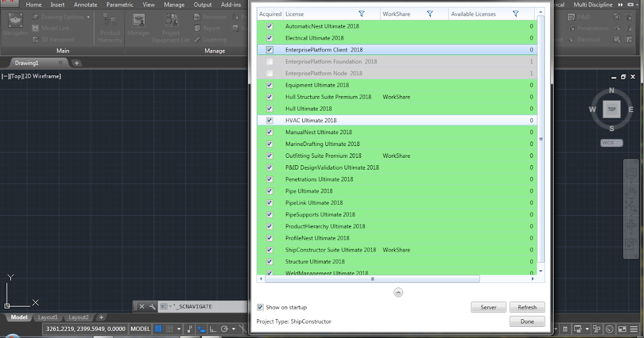Switch to the Parametric ribbon tab
The width and height of the screenshot is (644, 338).
point(120,4)
